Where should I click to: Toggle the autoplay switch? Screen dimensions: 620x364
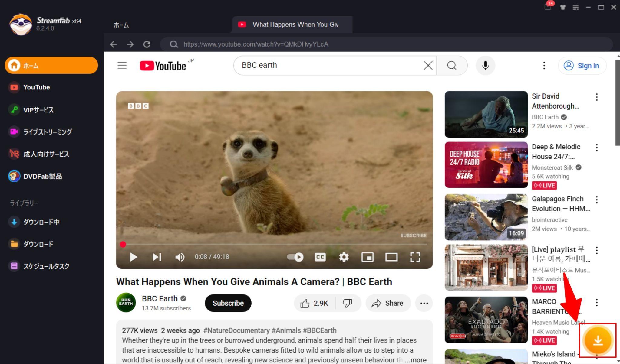point(295,257)
